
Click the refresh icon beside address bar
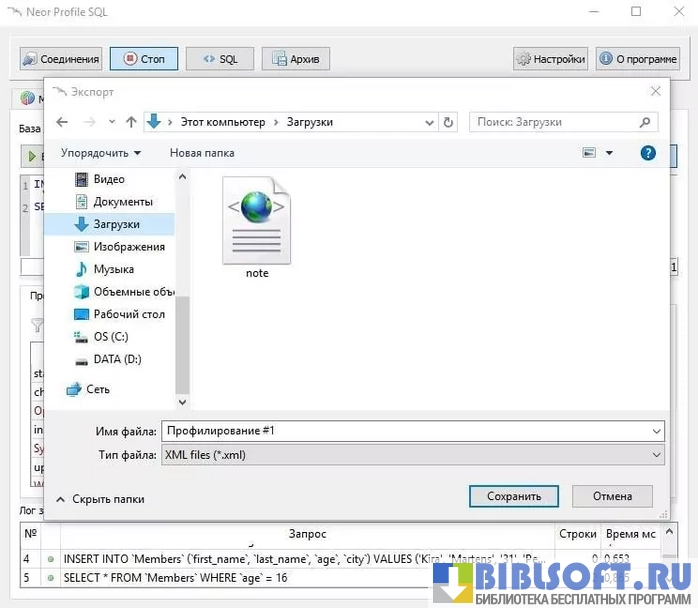click(448, 122)
